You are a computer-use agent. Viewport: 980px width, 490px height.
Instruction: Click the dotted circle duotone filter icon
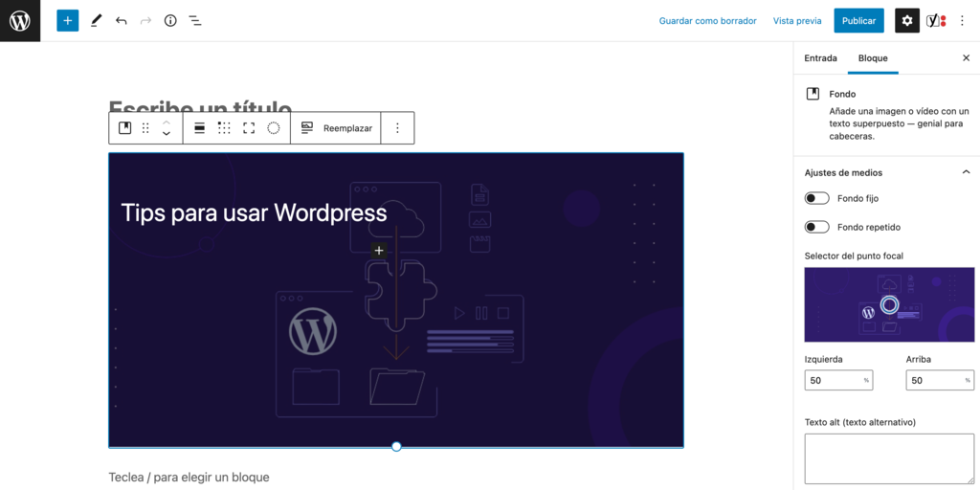[273, 128]
